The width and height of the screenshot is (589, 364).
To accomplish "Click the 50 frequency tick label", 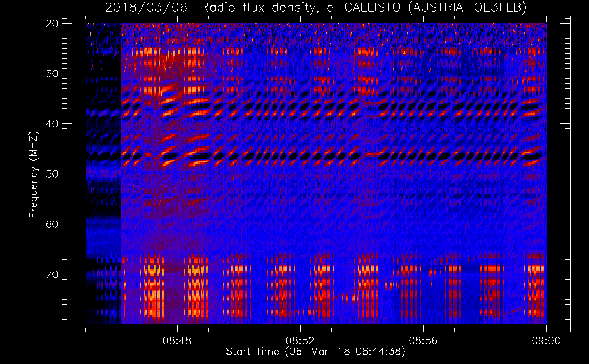I will (x=52, y=174).
